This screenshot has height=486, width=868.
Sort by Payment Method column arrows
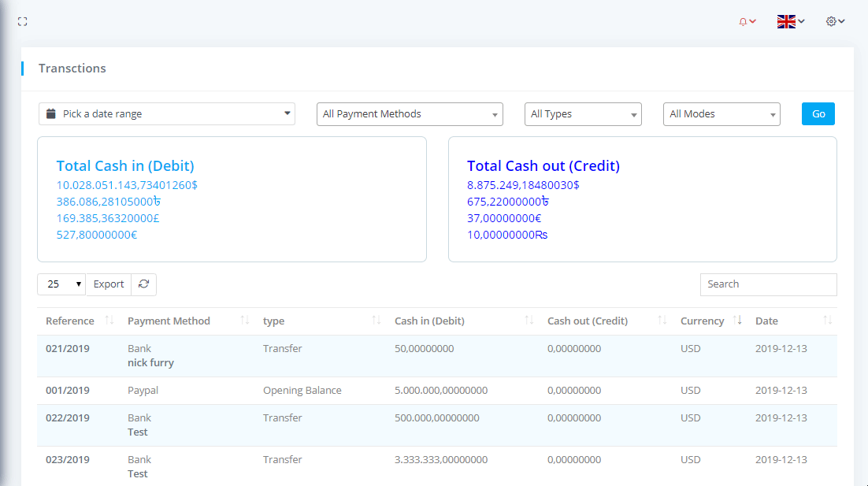click(245, 321)
